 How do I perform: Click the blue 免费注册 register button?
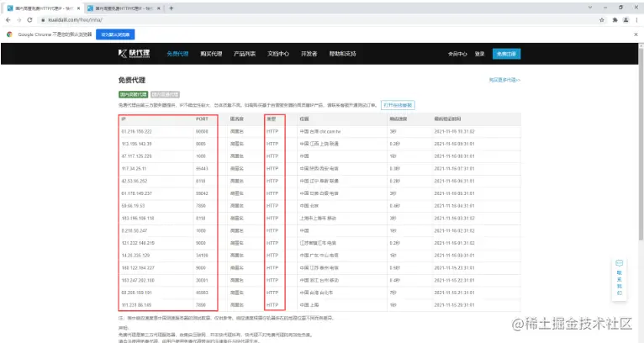point(506,54)
